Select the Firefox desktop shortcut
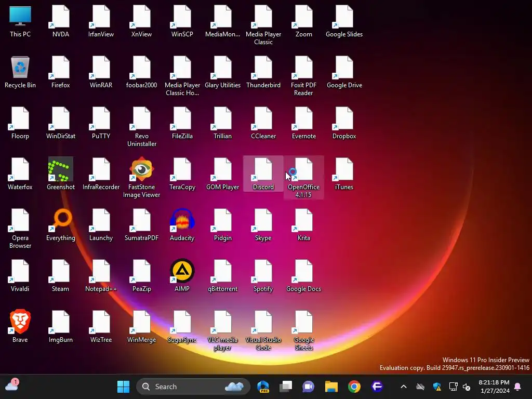Image resolution: width=532 pixels, height=399 pixels. 61,72
